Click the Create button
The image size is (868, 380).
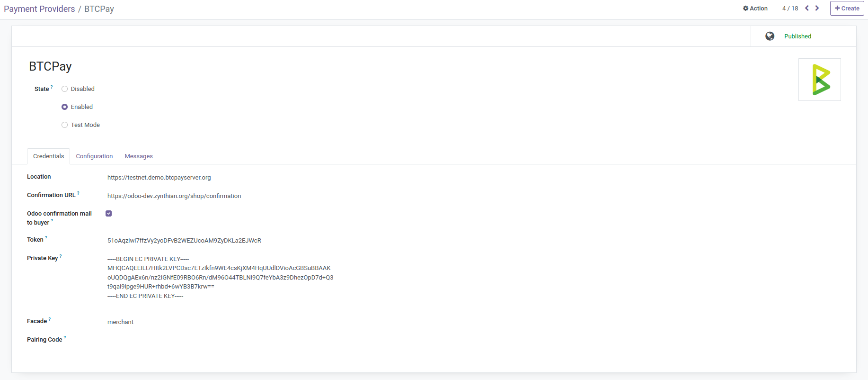[x=847, y=9]
